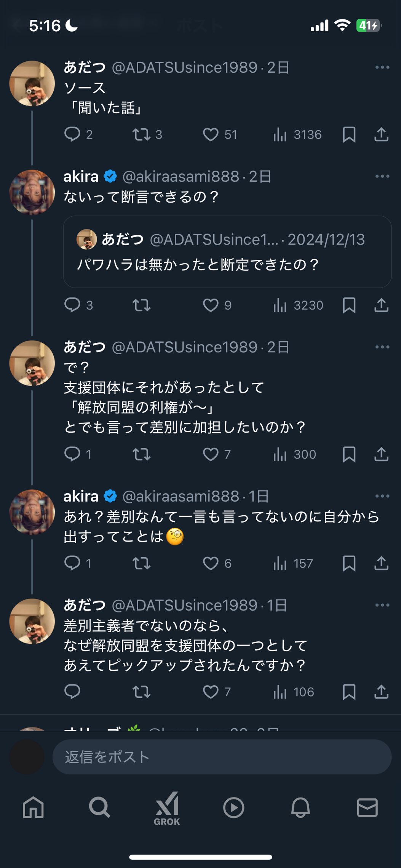Like the akira post with 6 likes
401x868 pixels.
pos(211,563)
